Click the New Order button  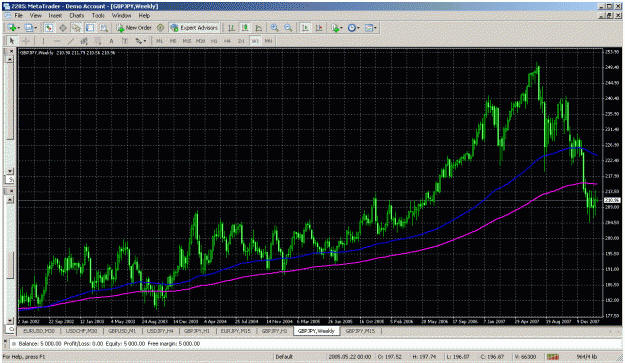134,28
